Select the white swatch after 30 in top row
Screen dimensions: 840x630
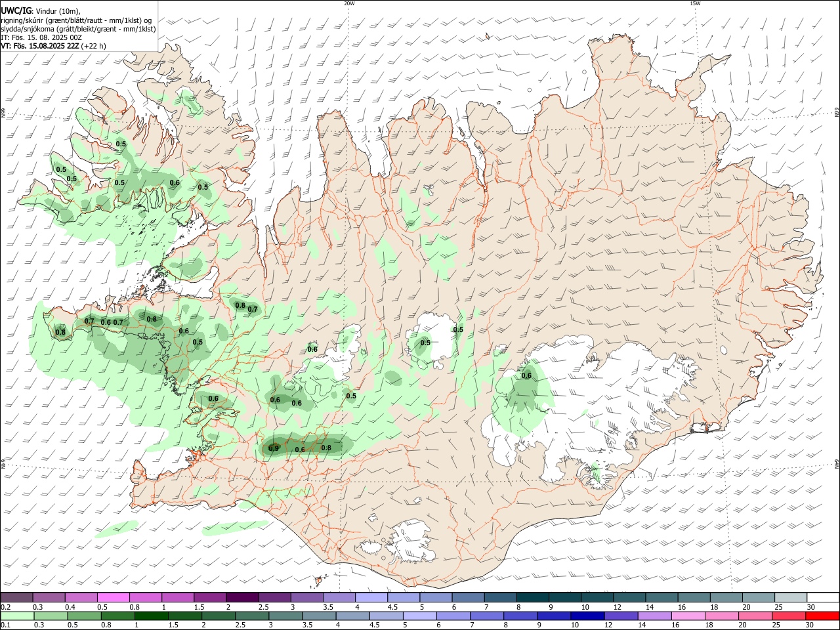click(822, 598)
